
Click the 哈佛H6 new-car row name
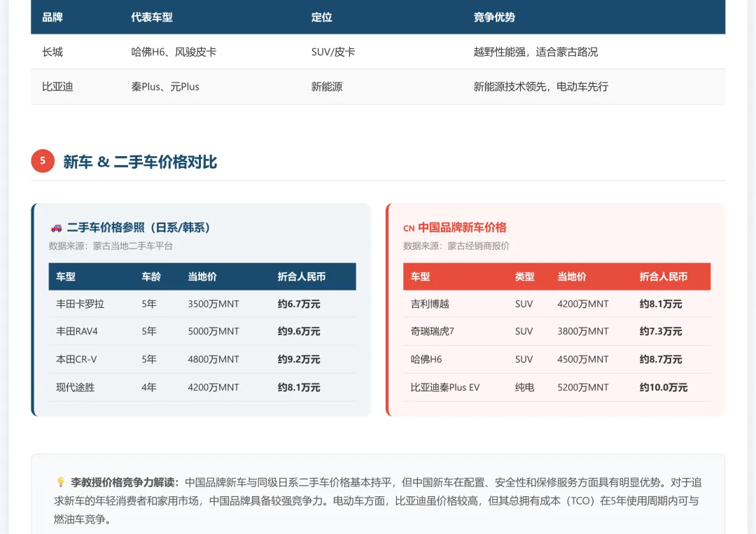click(x=426, y=360)
